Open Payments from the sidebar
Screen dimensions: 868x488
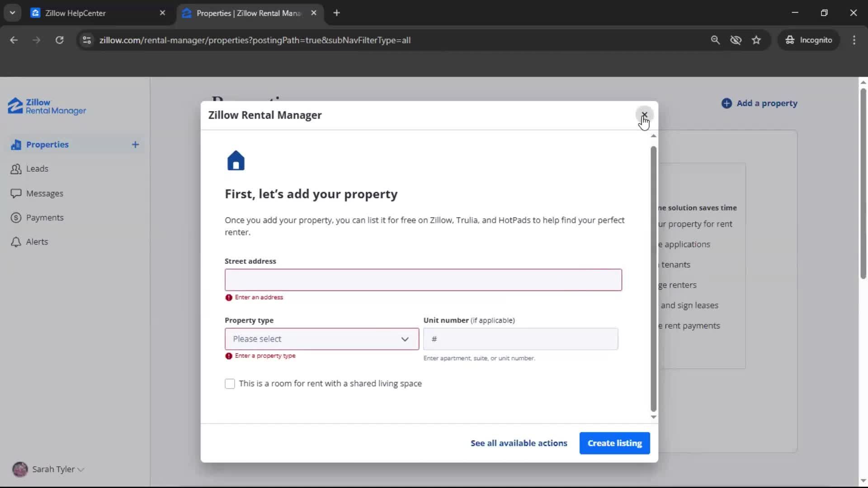click(x=44, y=218)
